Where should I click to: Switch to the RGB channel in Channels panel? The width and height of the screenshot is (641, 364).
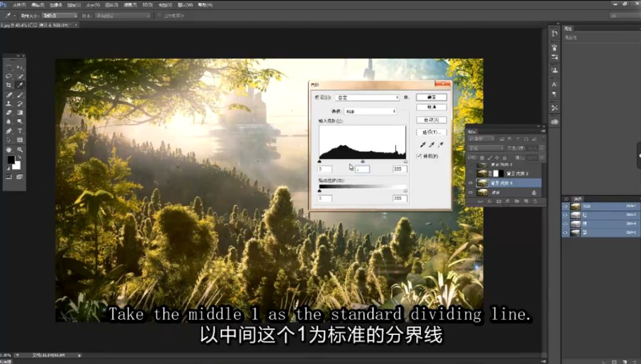586,206
